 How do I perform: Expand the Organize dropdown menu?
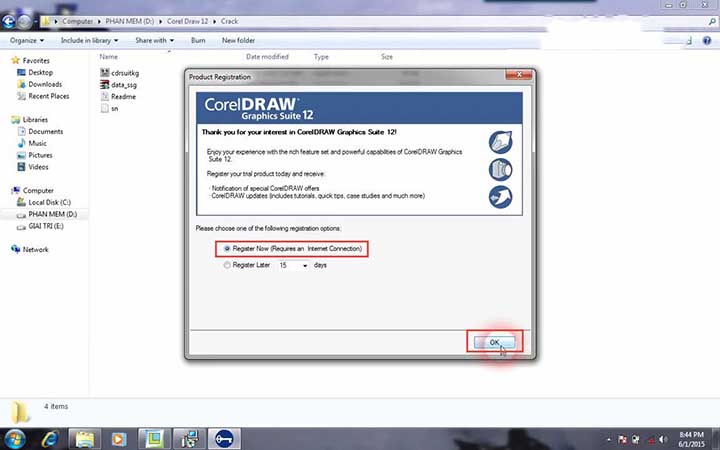27,40
